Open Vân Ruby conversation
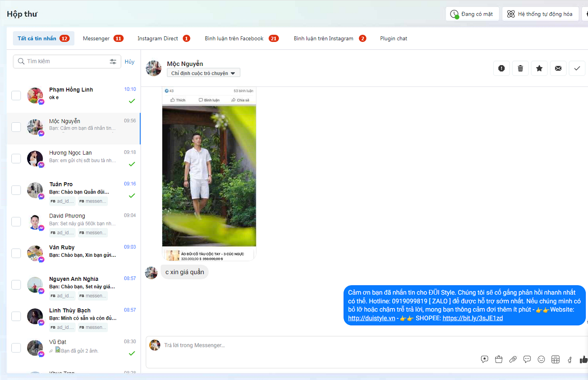 coord(73,255)
